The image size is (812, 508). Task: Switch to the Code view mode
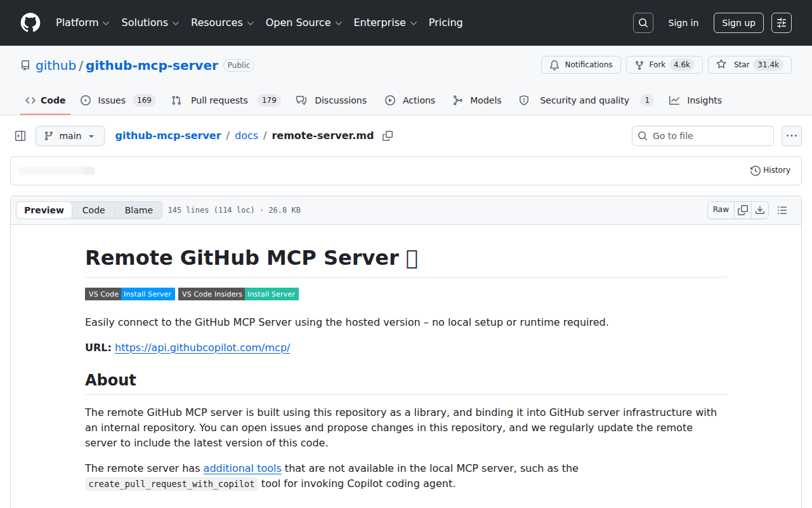tap(93, 210)
